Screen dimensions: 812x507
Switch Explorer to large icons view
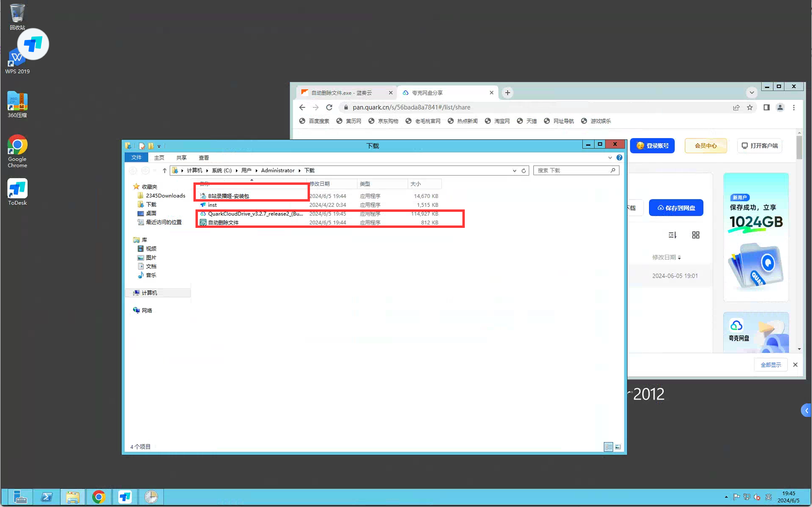coord(618,447)
